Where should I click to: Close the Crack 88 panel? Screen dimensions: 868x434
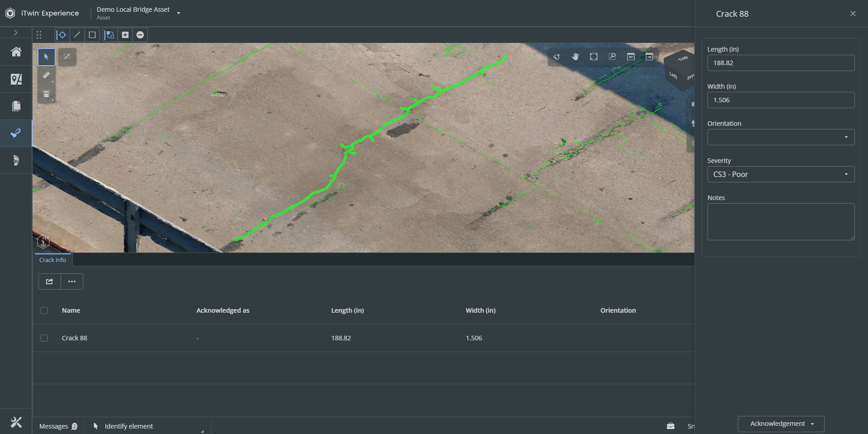tap(853, 14)
